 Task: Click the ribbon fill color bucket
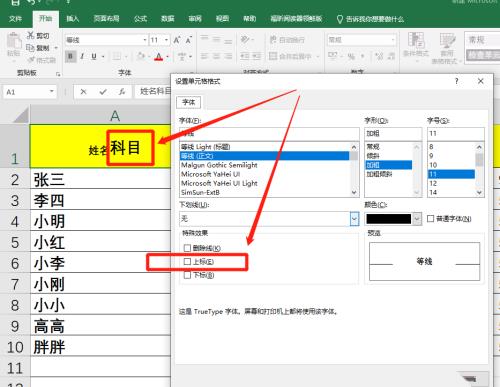pos(141,56)
